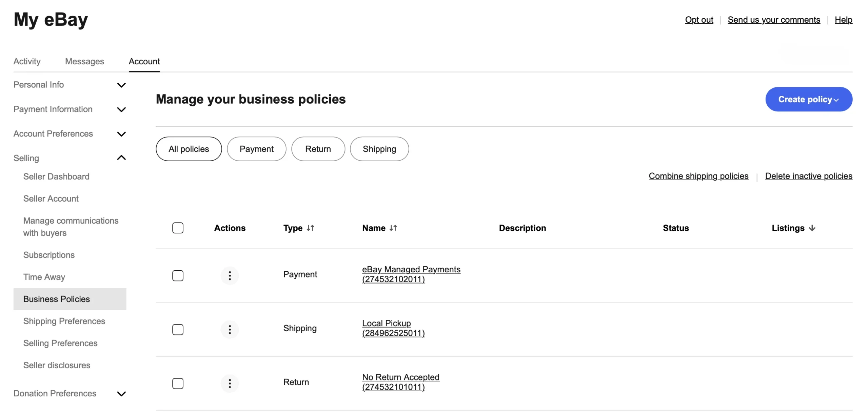Check the select-all policies checkbox
The image size is (868, 416).
178,228
